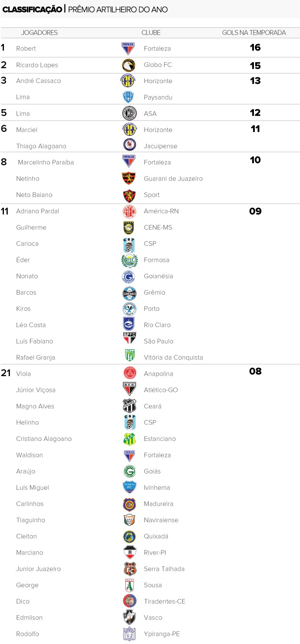Click the Ceará club crest

tap(129, 406)
